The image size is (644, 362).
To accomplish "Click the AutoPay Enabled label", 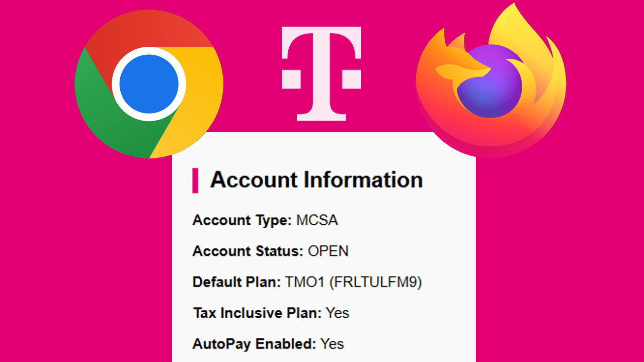I will click(254, 344).
